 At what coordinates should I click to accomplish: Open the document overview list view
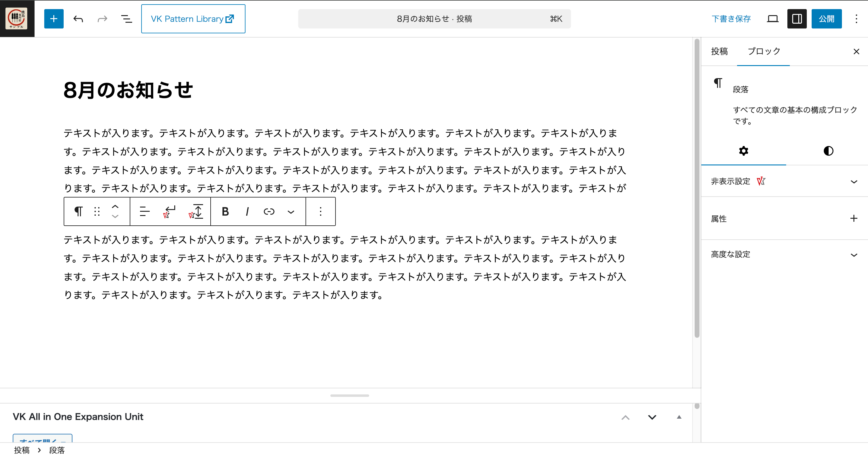pos(126,19)
